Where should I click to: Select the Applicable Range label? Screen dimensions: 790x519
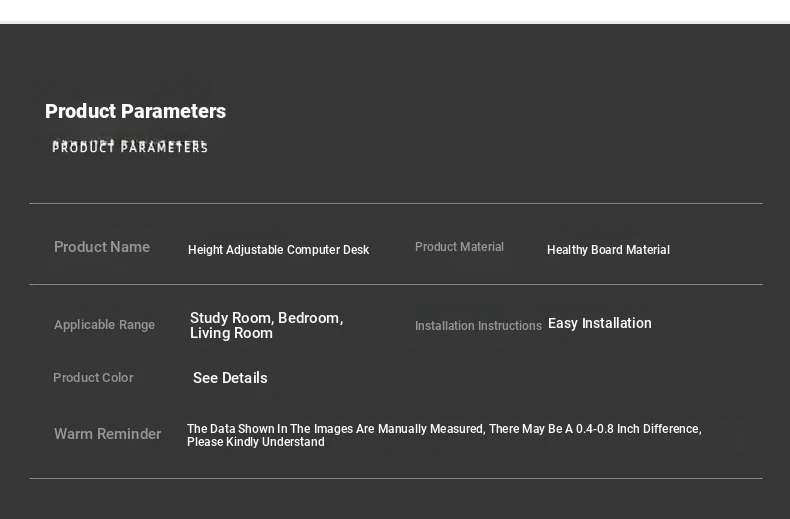pos(104,325)
